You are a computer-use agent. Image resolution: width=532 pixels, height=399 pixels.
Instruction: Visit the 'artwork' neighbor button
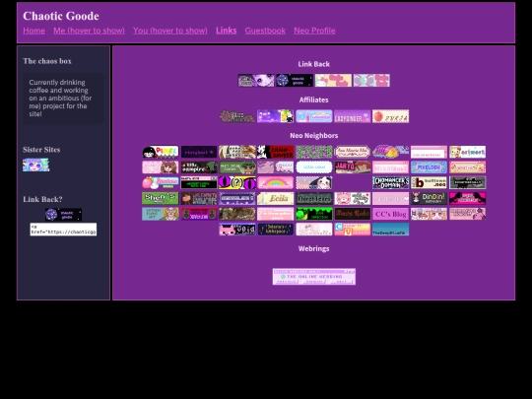click(468, 152)
